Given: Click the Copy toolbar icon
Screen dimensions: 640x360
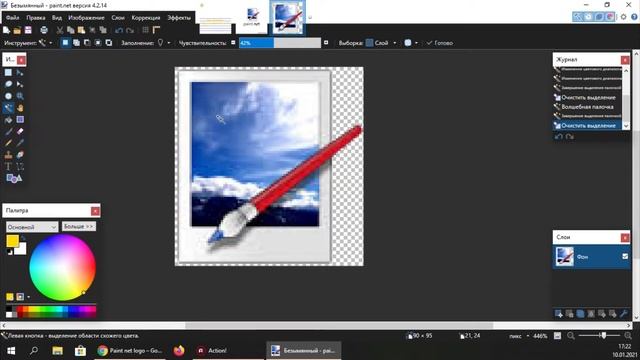Looking at the screenshot, I should click(71, 30).
